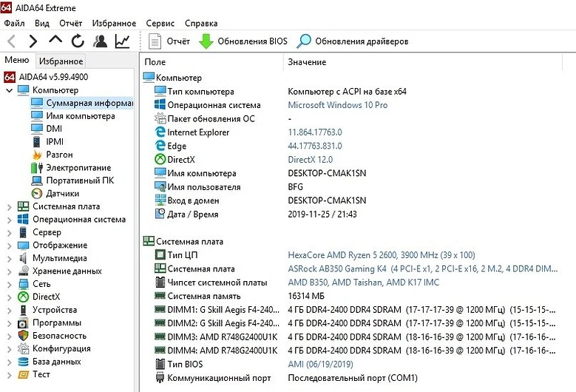This screenshot has width=576, height=392.
Task: Click the Forward navigation arrow
Action: (33, 41)
